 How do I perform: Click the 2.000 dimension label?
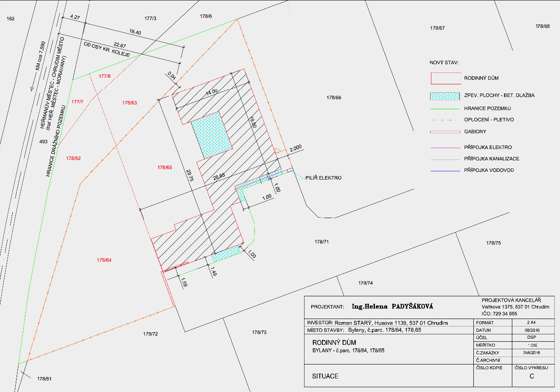coord(295,148)
